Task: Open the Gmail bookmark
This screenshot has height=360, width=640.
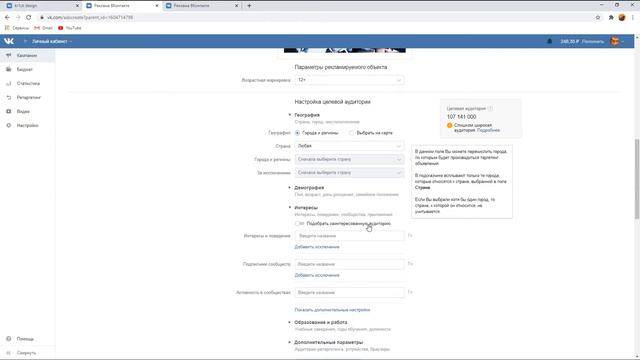Action: pos(43,28)
